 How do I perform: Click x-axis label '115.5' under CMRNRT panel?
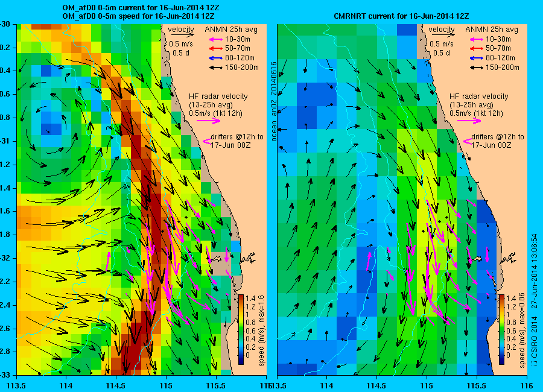477,386
